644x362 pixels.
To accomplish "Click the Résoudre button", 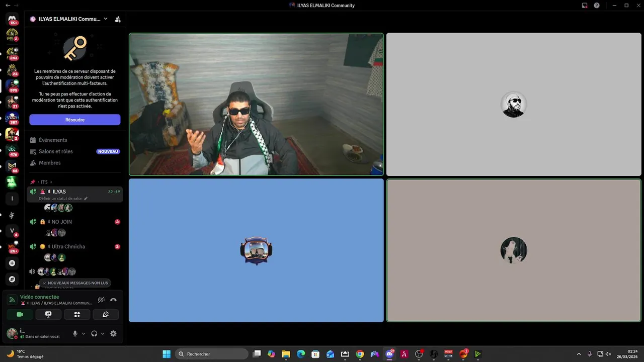I will coord(74,120).
